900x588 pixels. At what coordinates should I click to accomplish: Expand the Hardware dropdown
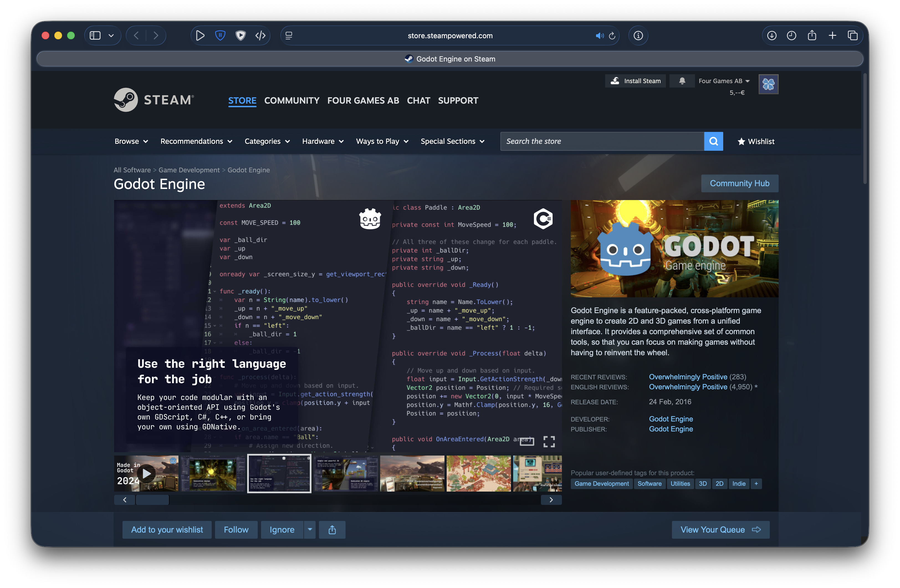click(323, 141)
